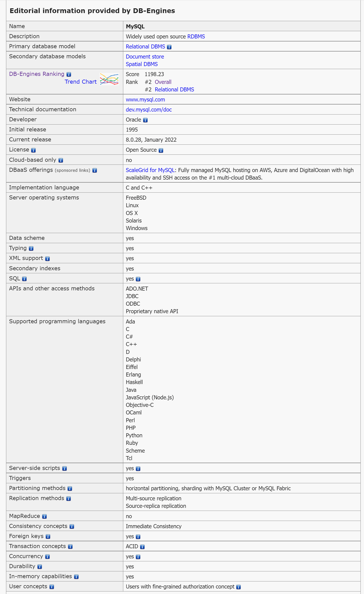Click info icon next to Typing
Screen dimensions: 364x594
[31, 248]
